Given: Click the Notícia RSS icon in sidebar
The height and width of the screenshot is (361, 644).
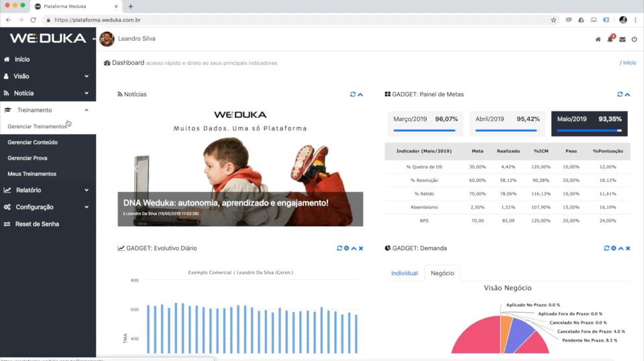Looking at the screenshot, I should click(6, 93).
